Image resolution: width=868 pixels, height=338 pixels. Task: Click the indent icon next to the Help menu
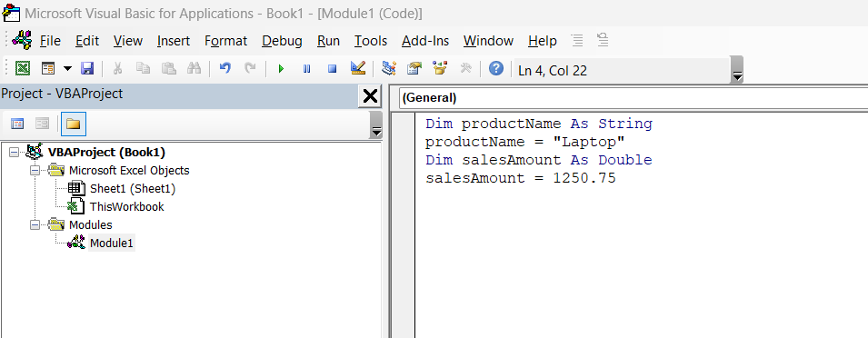click(x=577, y=40)
